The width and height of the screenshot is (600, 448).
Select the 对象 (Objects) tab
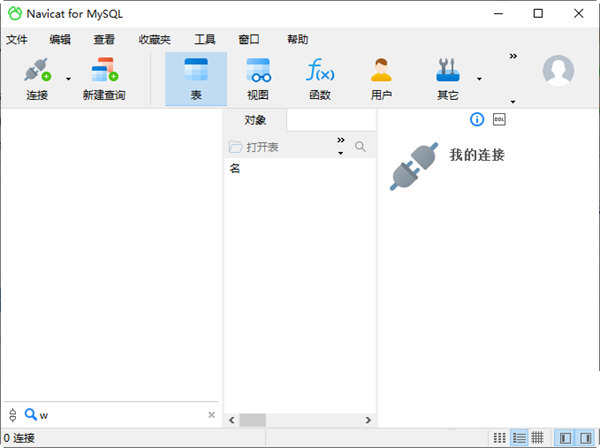click(255, 120)
